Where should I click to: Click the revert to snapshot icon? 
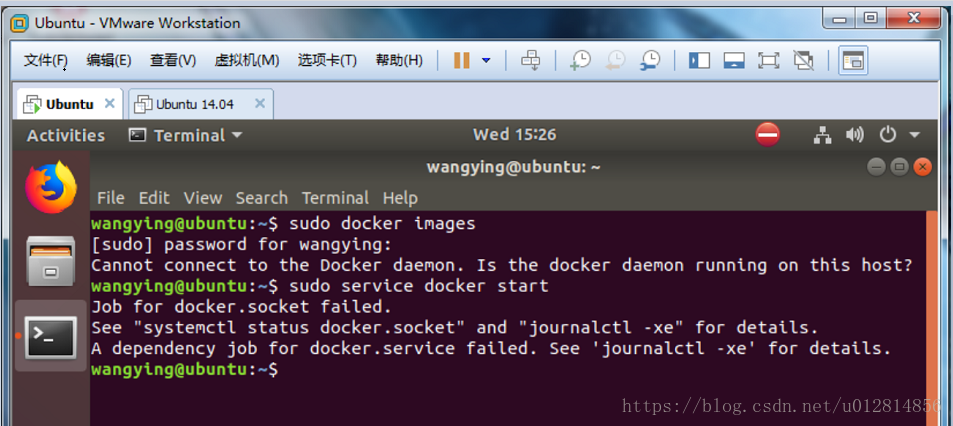coord(616,60)
